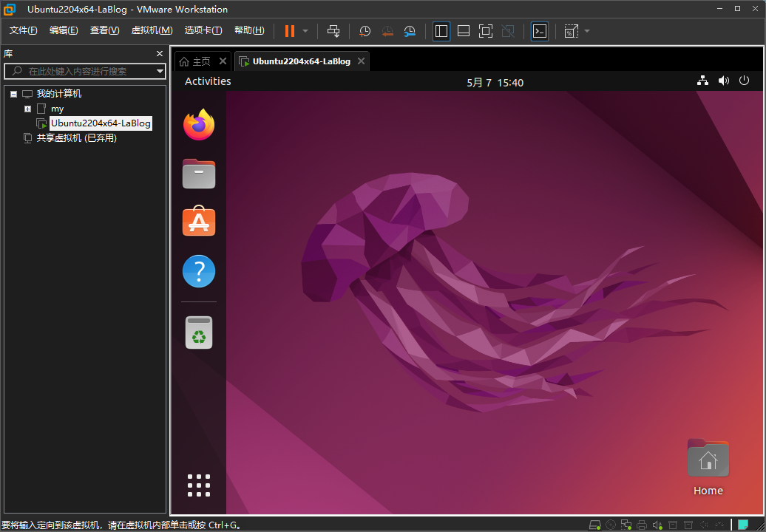Send Ctrl+Alt+Del to the virtual machine
Screen dimensions: 766x532
[x=333, y=31]
